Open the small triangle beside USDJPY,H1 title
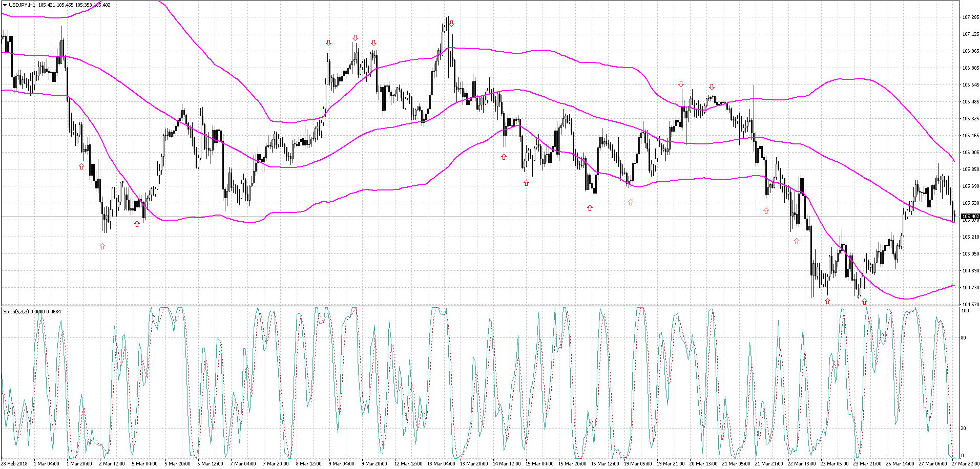Viewport: 980px width, 469px height. (x=5, y=5)
